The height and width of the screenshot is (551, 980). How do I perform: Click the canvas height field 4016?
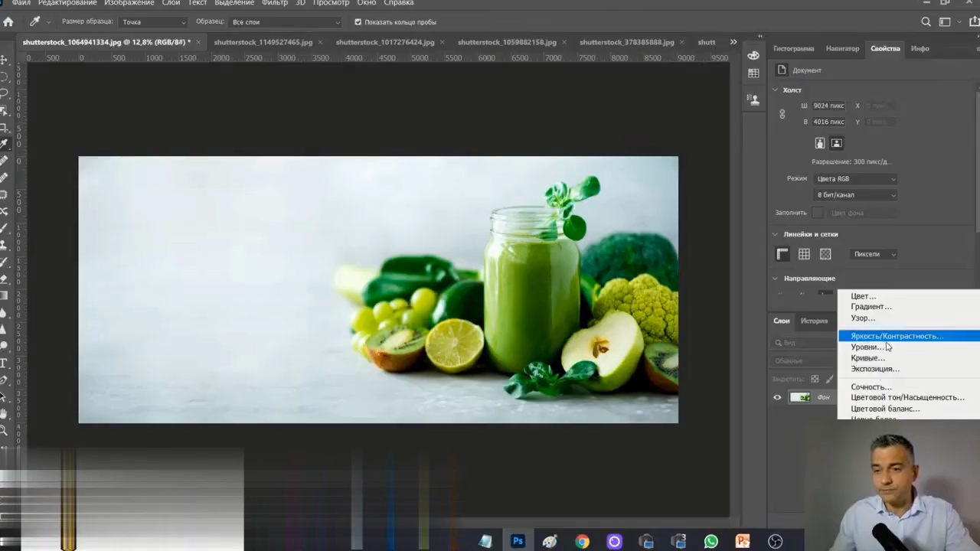(828, 122)
